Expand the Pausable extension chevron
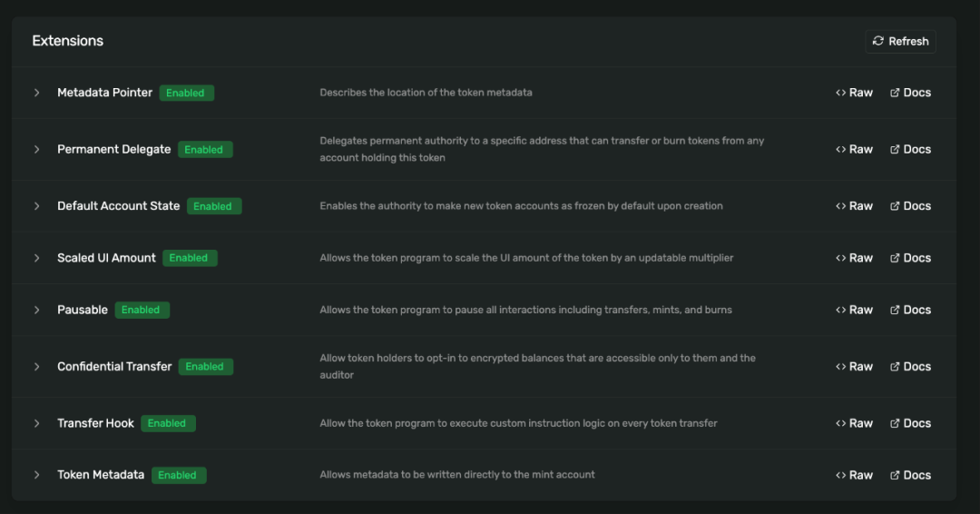The height and width of the screenshot is (514, 980). (37, 310)
